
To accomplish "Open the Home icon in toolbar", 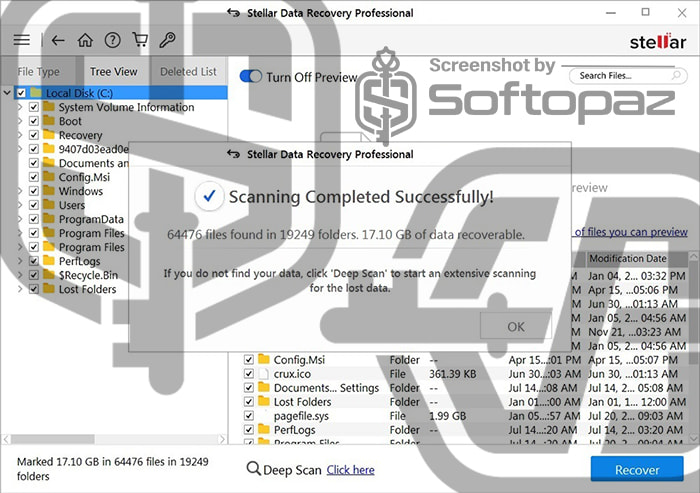I will [85, 40].
